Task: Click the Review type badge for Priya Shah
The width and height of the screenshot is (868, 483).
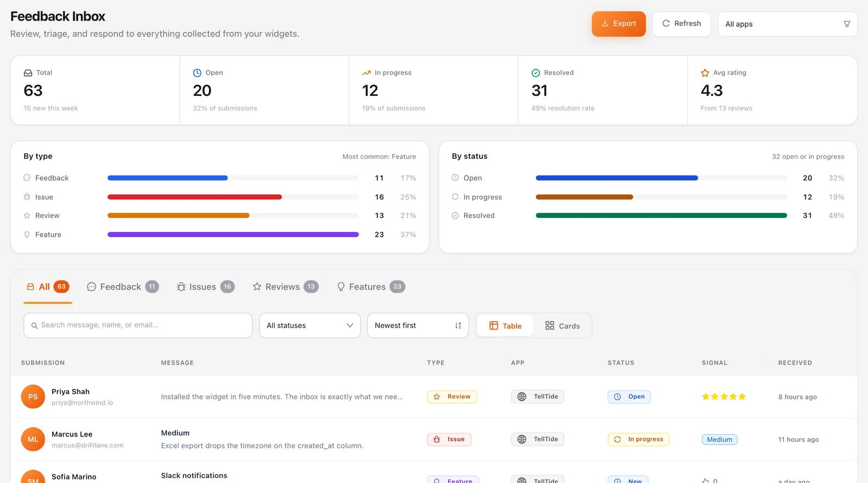Action: (x=452, y=397)
